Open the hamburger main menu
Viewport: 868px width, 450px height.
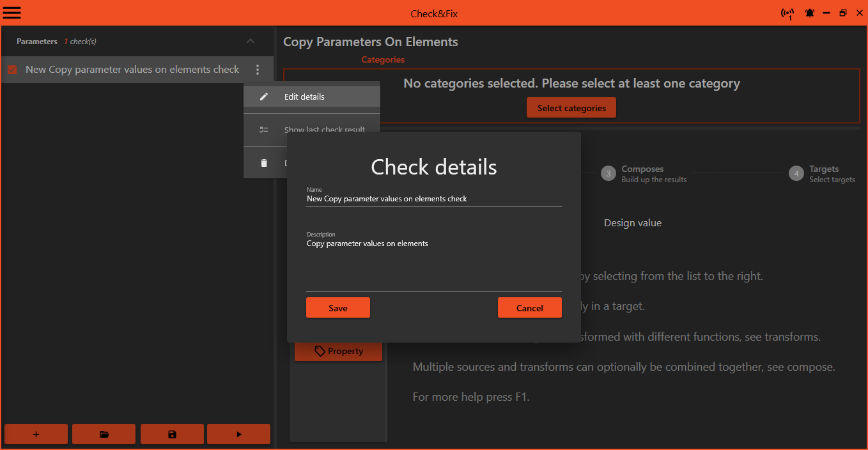[x=12, y=13]
